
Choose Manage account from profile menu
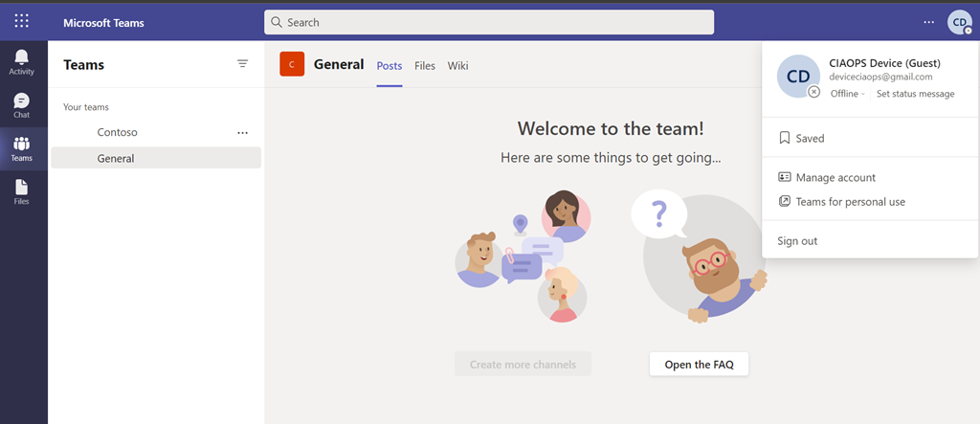point(835,178)
